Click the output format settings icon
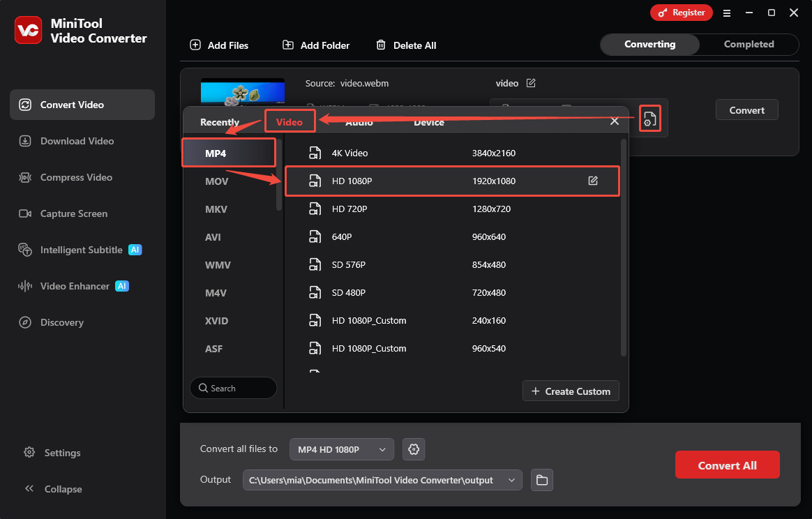 click(x=649, y=119)
